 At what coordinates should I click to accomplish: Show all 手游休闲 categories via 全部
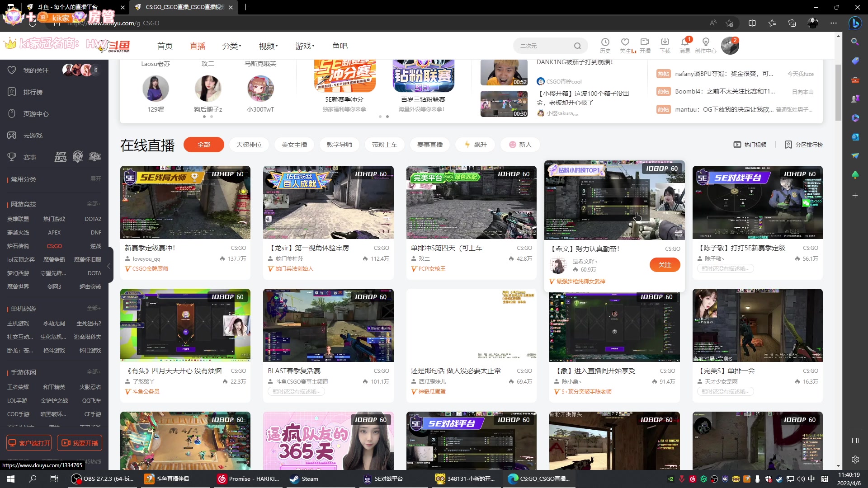coord(94,372)
